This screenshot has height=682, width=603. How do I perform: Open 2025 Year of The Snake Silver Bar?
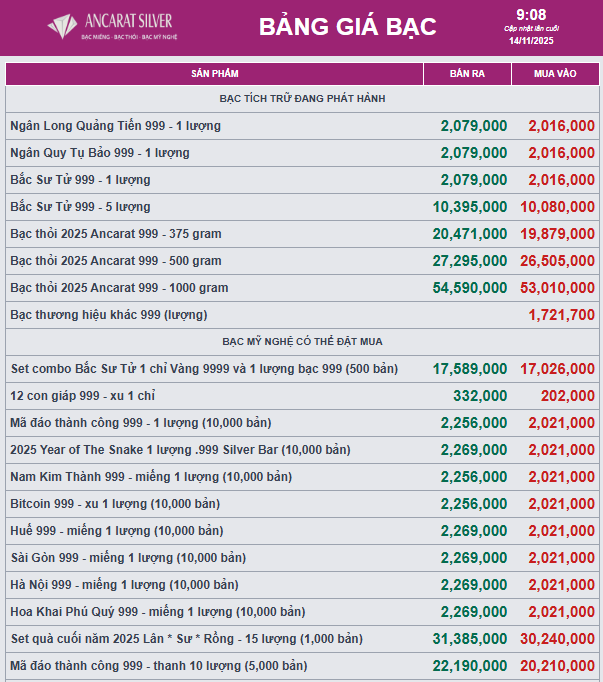pyautogui.click(x=180, y=449)
